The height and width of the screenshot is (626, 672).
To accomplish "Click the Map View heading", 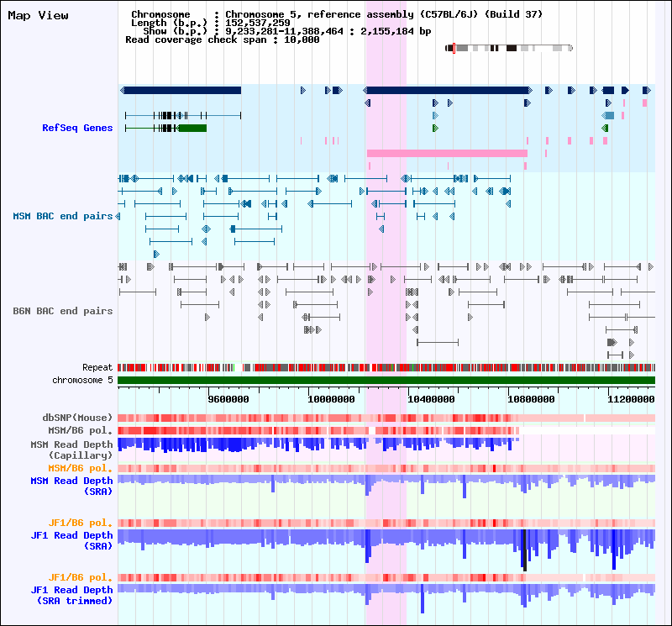I will [38, 16].
